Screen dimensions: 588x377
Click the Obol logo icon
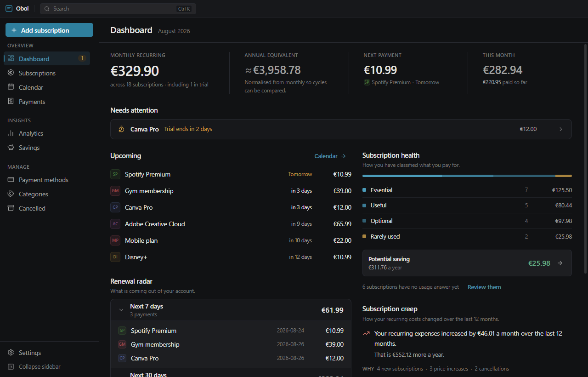tap(9, 8)
